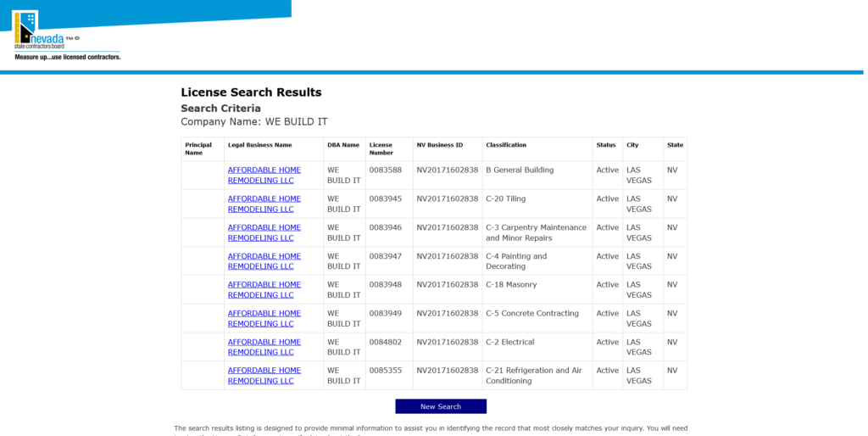
Task: Open the business link for license 0083946
Action: click(264, 232)
